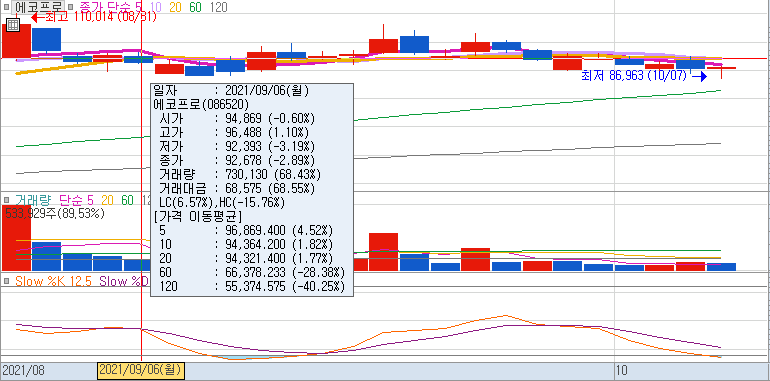This screenshot has width=770, height=381.
Task: Click the 2021/08 label on time axis
Action: coord(23,371)
